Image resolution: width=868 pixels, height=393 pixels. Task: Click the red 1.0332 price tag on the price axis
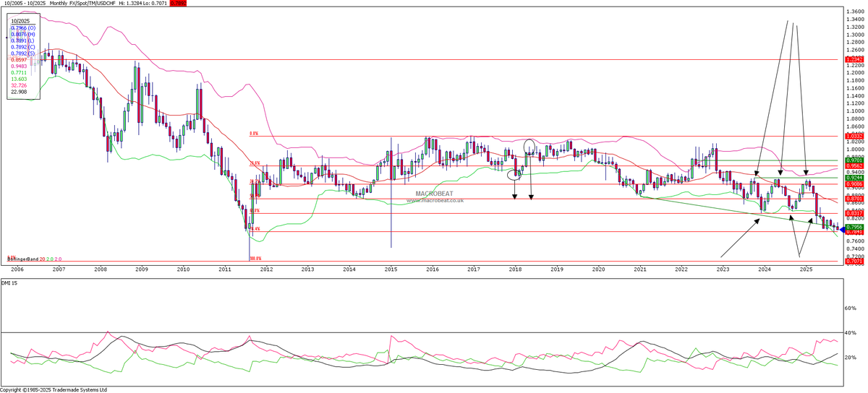tap(854, 136)
